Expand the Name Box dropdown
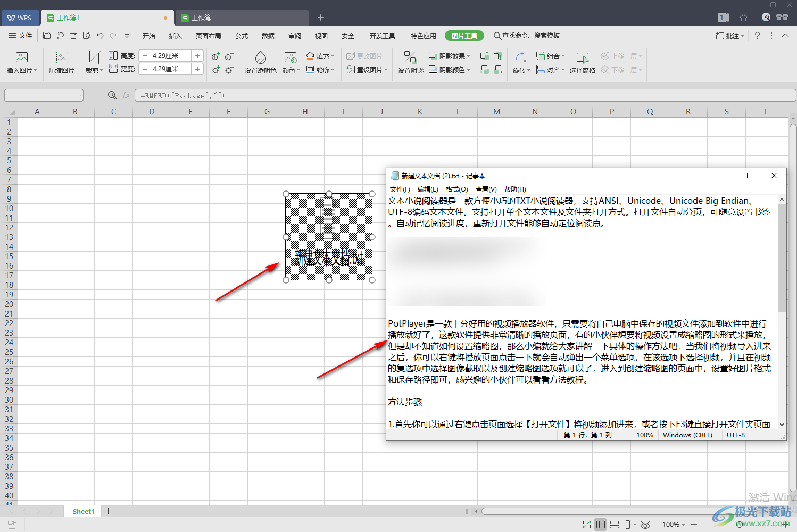797x532 pixels. [80, 95]
